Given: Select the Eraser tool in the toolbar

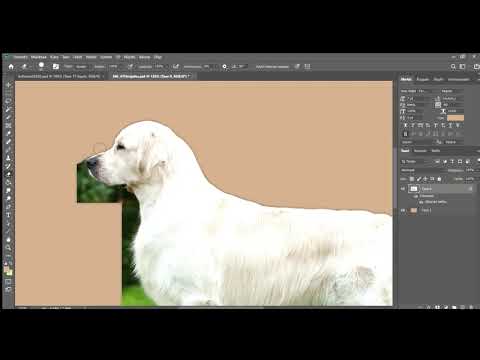Looking at the screenshot, I should 8,174.
